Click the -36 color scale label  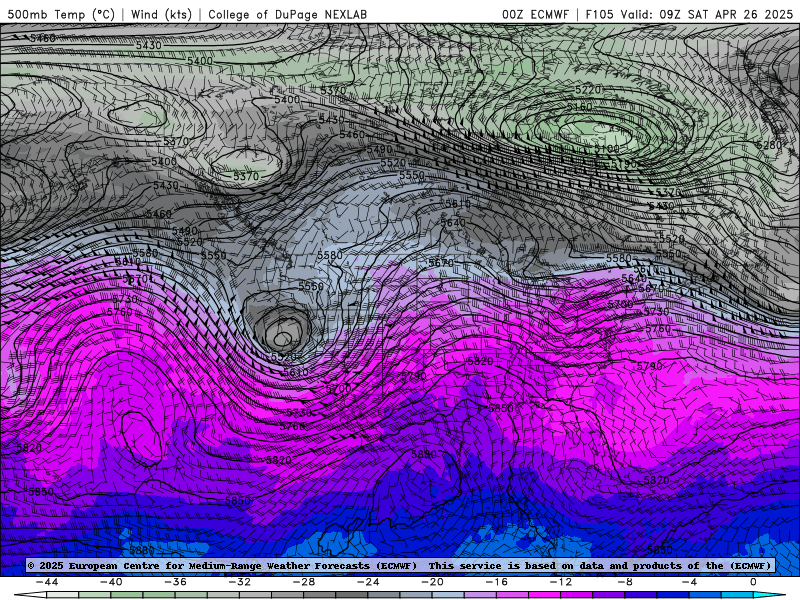[x=176, y=582]
